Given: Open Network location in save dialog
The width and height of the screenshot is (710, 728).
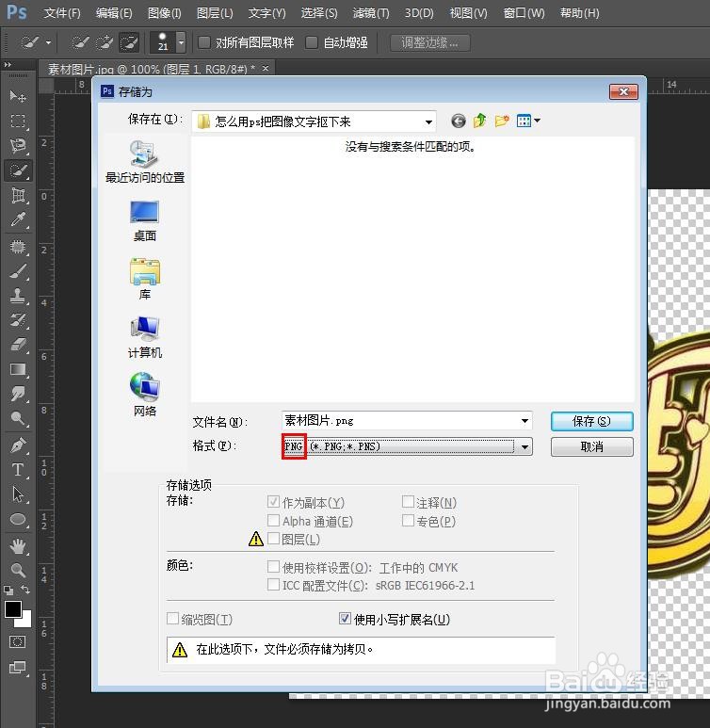Looking at the screenshot, I should point(145,395).
